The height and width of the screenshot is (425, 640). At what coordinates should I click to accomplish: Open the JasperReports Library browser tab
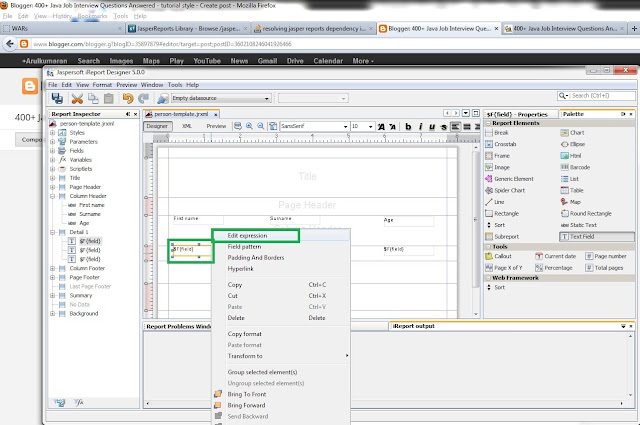(188, 29)
